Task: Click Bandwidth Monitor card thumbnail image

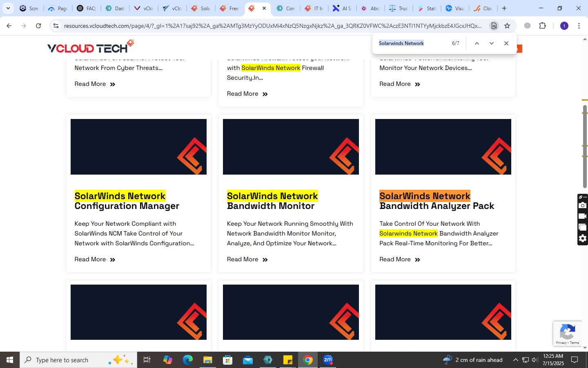Action: point(291,147)
